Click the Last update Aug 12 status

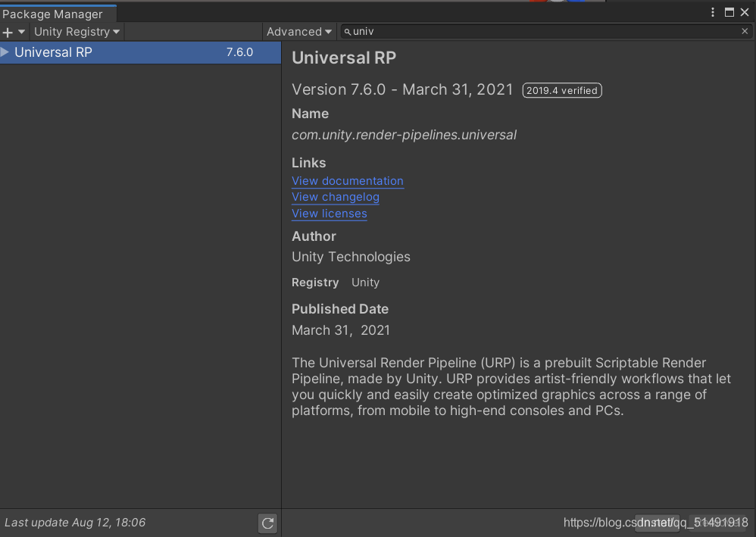[x=75, y=523]
